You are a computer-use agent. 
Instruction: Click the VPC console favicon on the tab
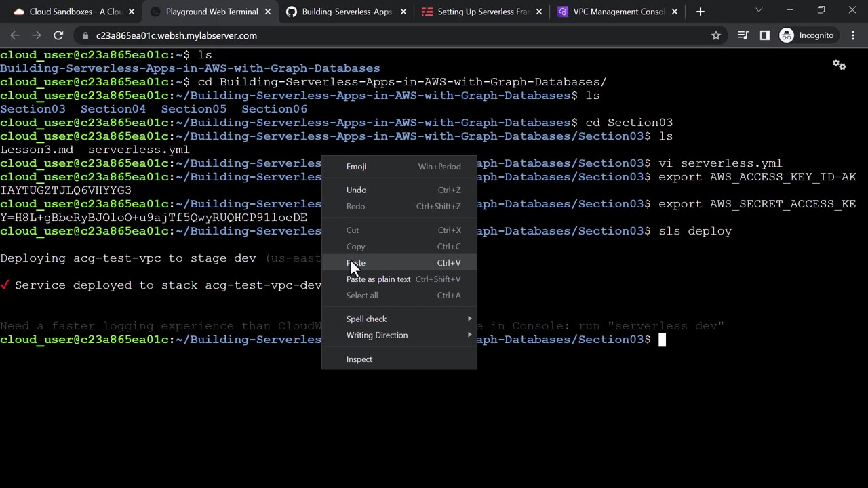[563, 12]
